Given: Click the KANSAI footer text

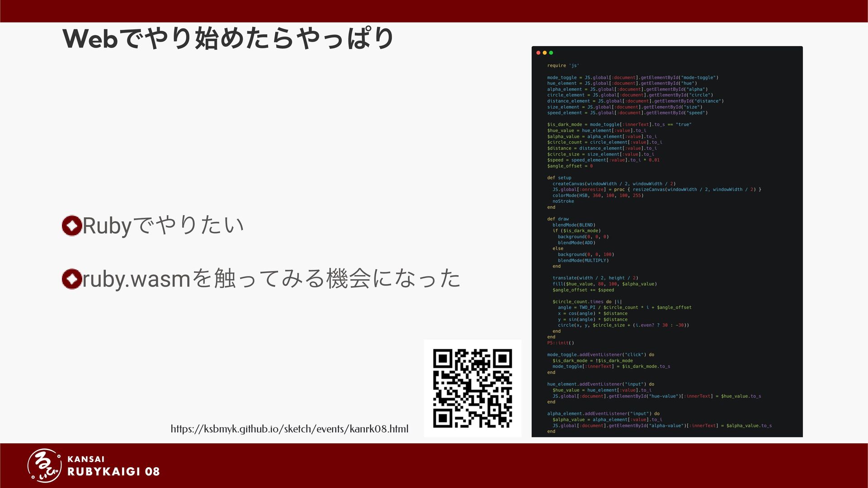Looking at the screenshot, I should [x=86, y=459].
